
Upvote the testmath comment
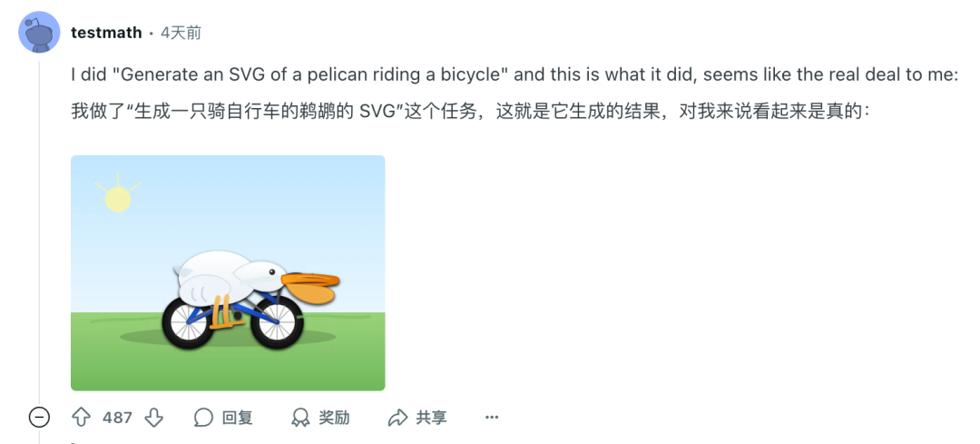(x=82, y=417)
